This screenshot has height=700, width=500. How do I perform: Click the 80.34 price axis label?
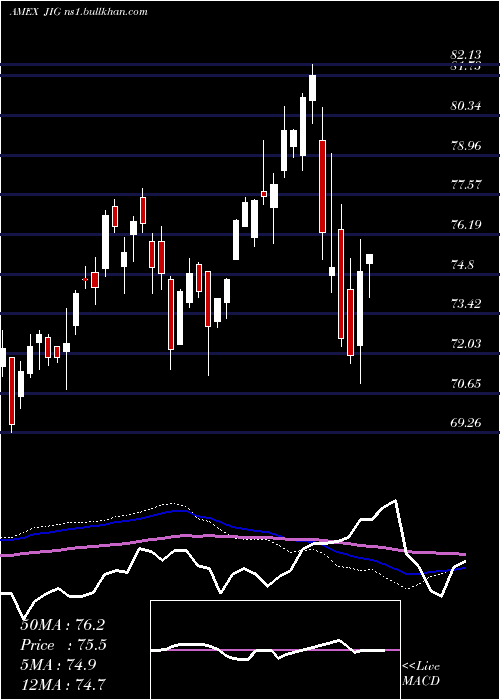pos(466,106)
